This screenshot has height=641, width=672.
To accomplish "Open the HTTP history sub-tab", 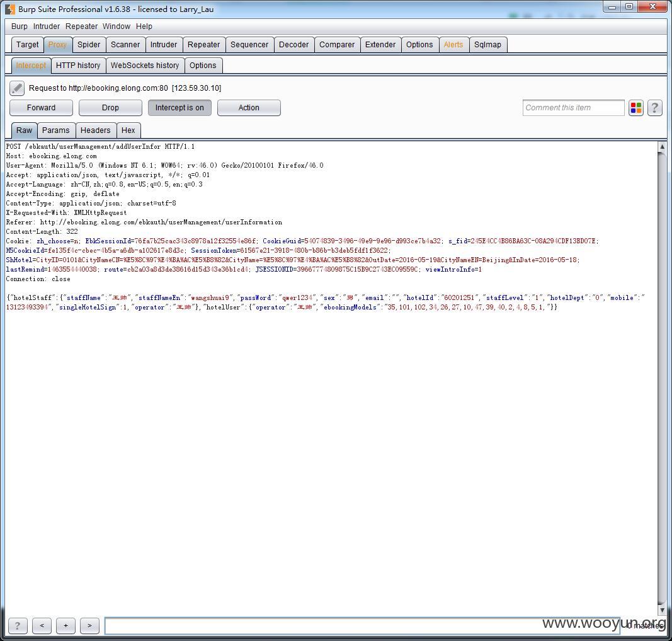I will click(78, 65).
